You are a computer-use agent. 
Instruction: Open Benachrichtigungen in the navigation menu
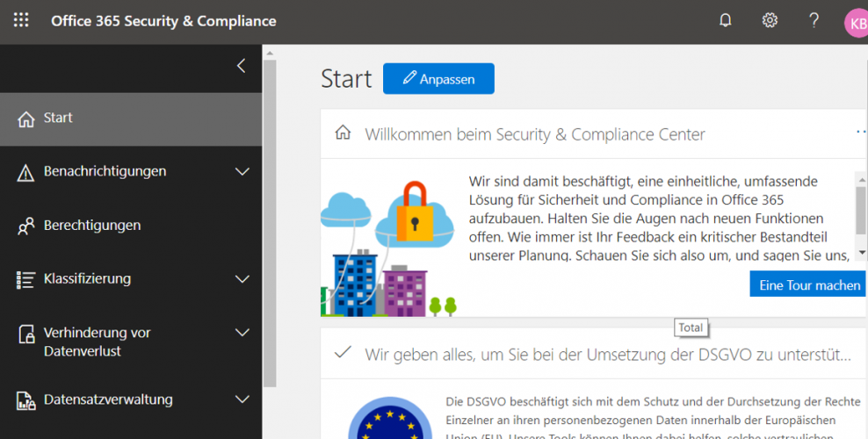click(131, 172)
